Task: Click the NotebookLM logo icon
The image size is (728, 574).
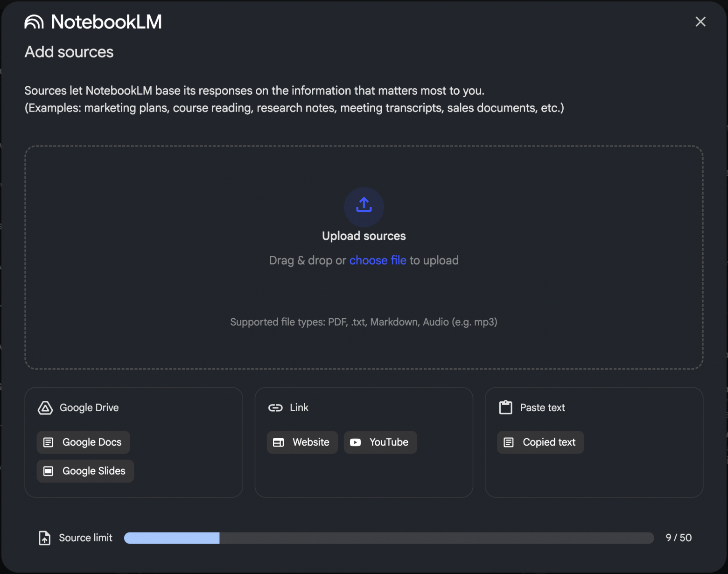Action: pos(34,22)
